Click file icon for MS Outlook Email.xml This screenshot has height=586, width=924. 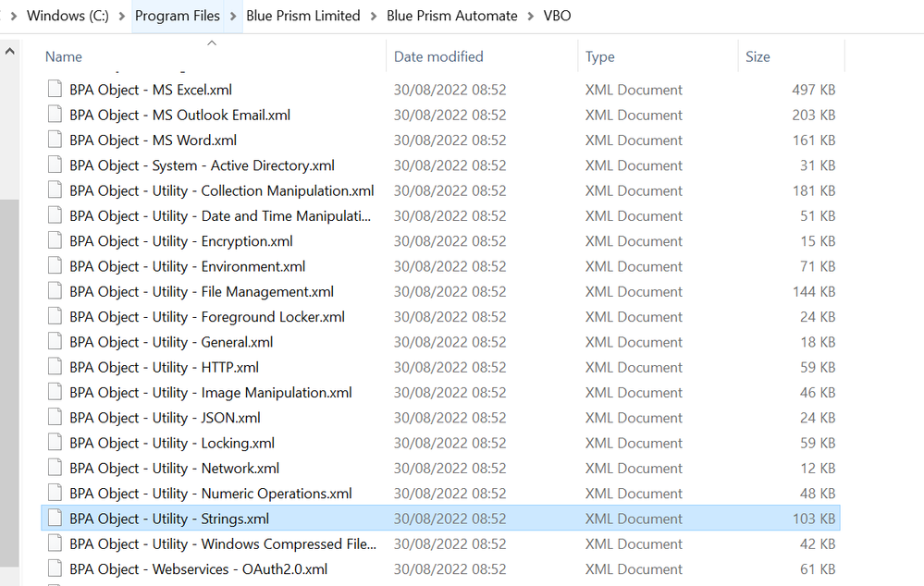(55, 115)
